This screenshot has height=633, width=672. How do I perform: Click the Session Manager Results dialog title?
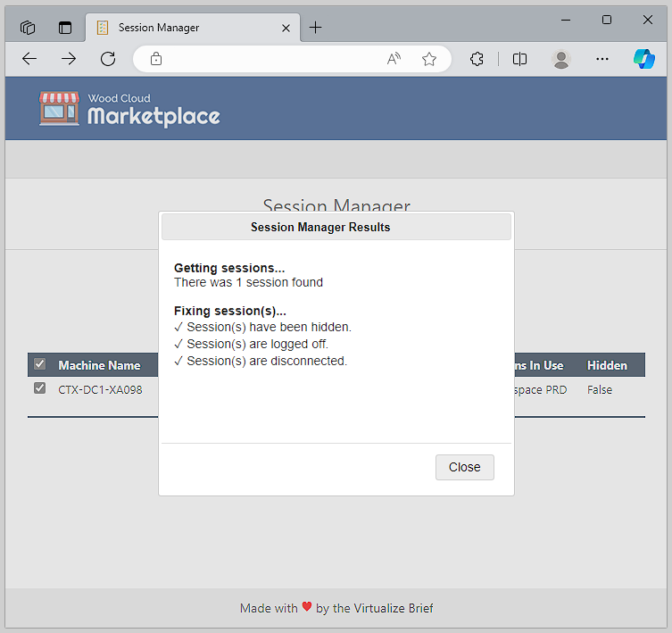(x=320, y=228)
